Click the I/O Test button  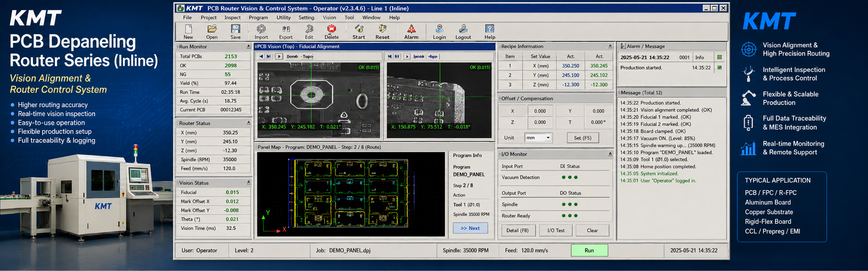(x=556, y=230)
